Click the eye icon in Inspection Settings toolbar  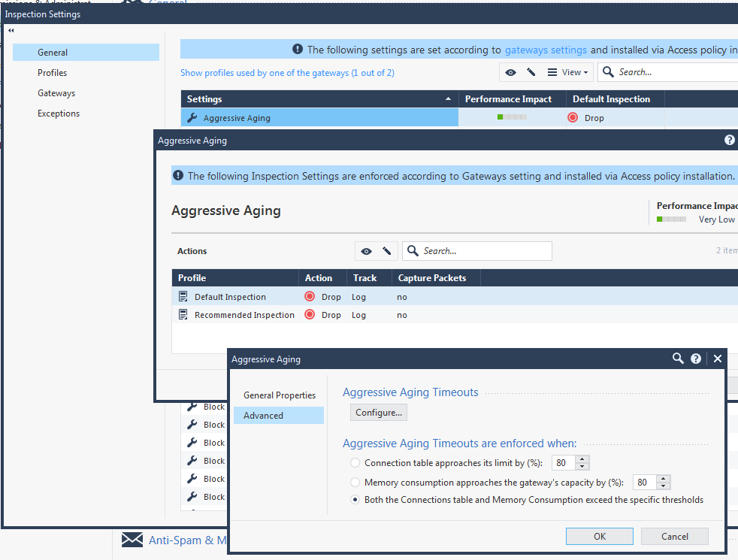(x=511, y=72)
